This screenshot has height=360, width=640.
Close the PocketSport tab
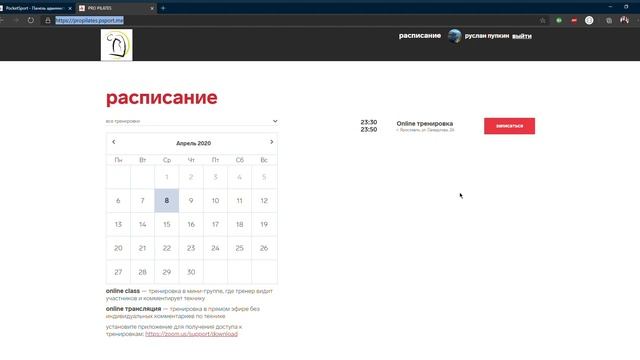pos(70,8)
